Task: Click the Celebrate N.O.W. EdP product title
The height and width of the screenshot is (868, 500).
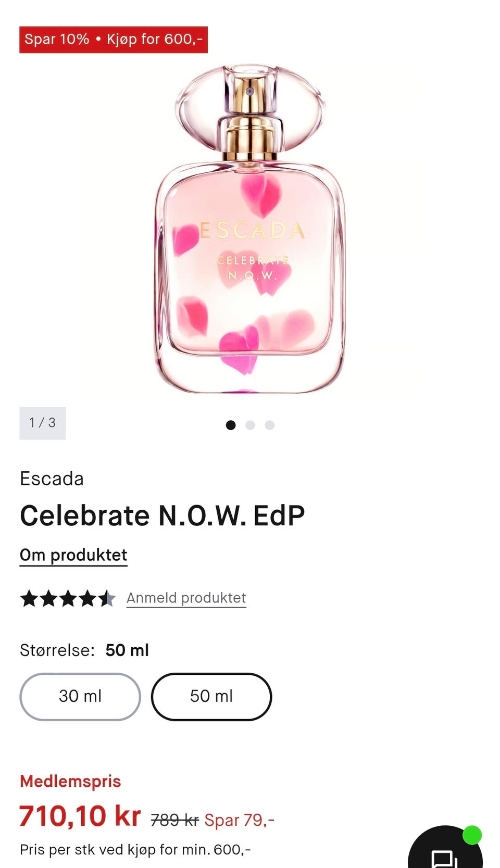Action: 162,515
